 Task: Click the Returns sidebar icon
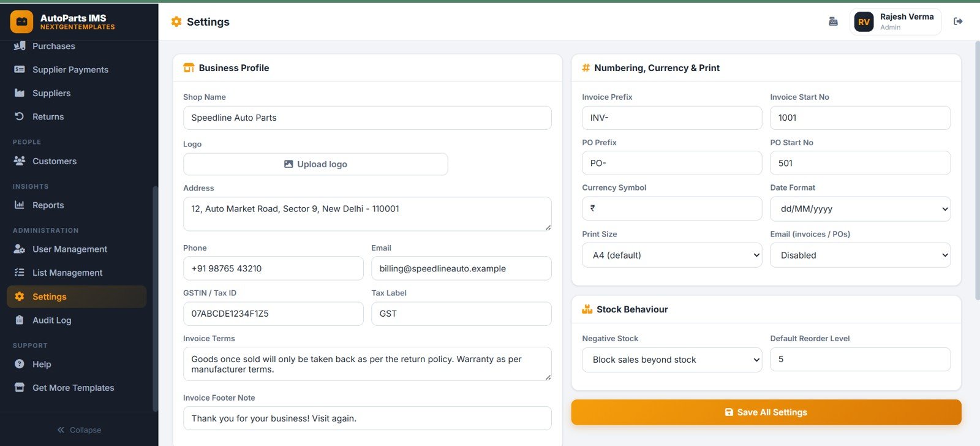click(20, 116)
